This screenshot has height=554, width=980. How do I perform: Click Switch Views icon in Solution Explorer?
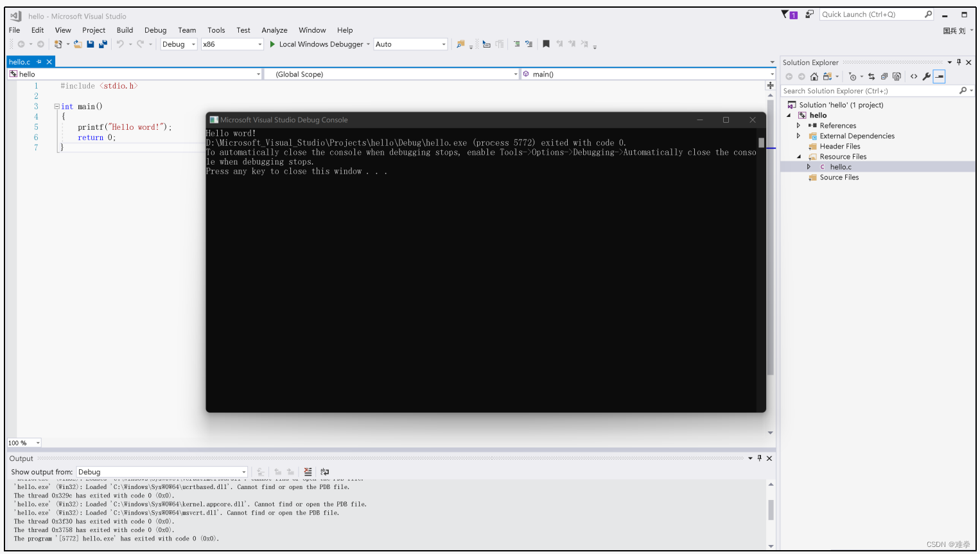pos(827,76)
